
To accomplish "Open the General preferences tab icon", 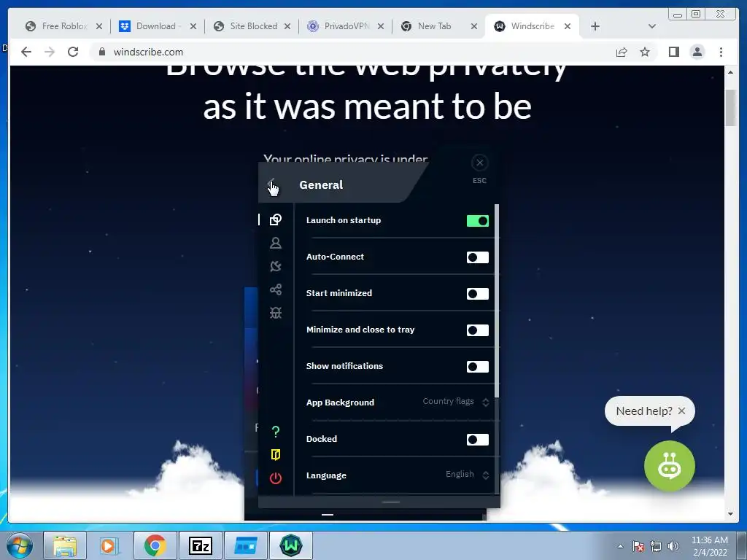I will (x=275, y=219).
